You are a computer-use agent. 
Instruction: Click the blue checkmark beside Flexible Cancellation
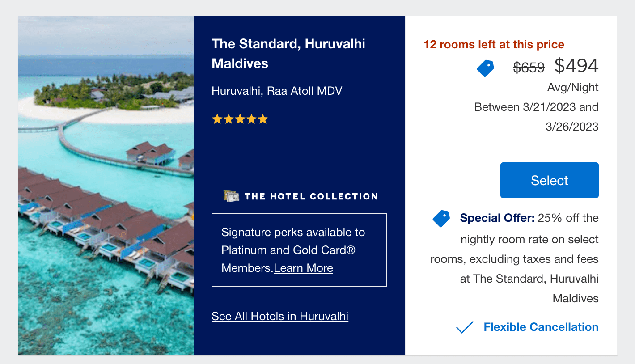click(x=465, y=327)
